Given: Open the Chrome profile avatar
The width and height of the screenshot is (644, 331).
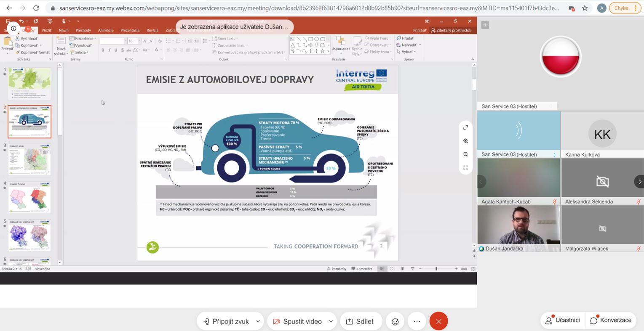Looking at the screenshot, I should pos(601,8).
